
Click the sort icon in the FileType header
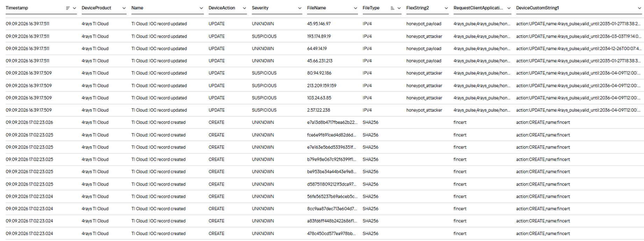point(392,8)
